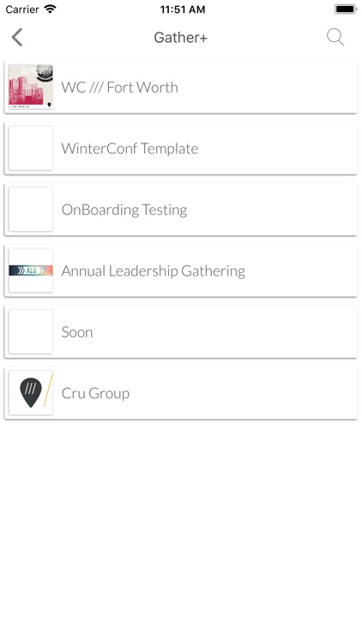Tap the ALG banner thumbnail

point(31,270)
